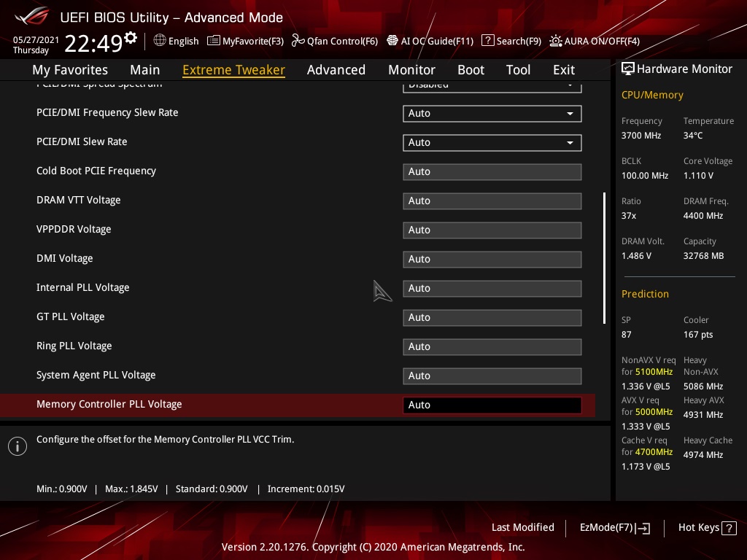Open the Tool tab

pyautogui.click(x=519, y=70)
